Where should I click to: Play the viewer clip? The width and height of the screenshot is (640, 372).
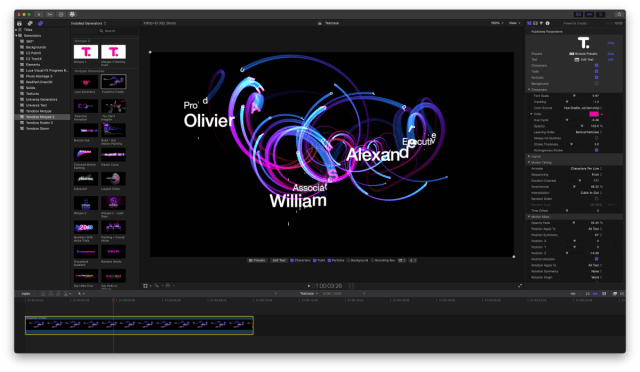click(x=309, y=286)
